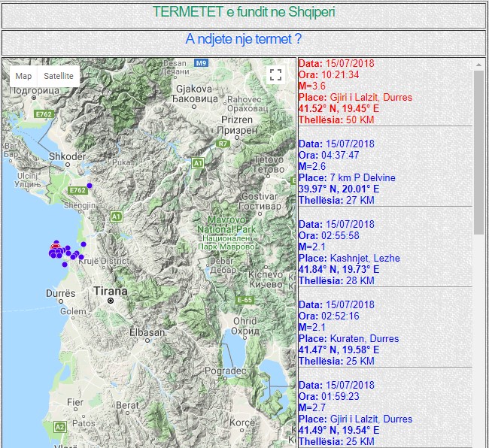The image size is (489, 448).
Task: Click the red earthquake marker near Durres
Action: pyautogui.click(x=55, y=247)
